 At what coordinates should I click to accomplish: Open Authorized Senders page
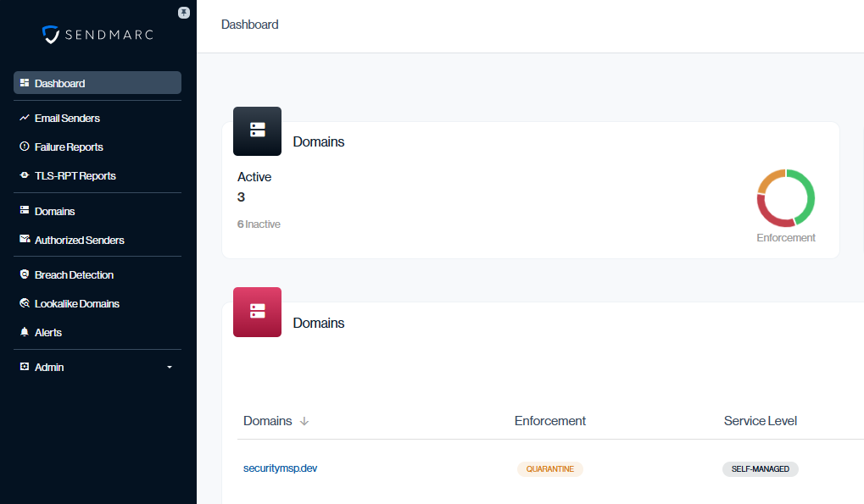(80, 241)
